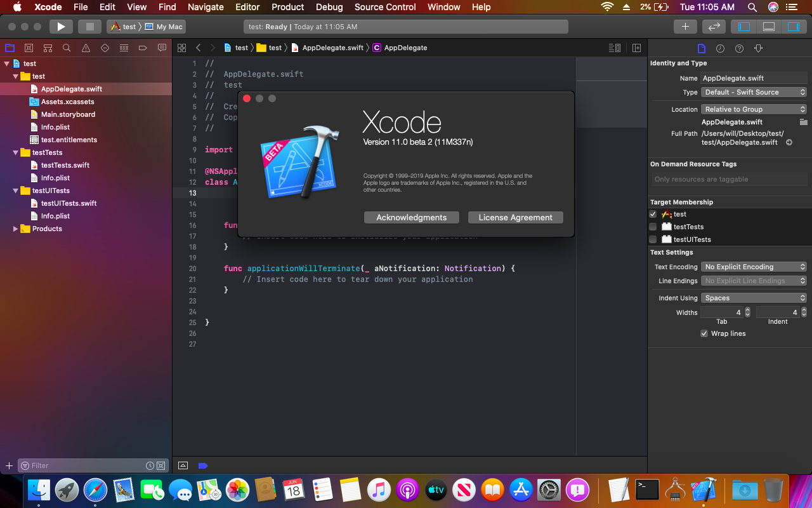Toggle breakpoints activation in the debug bar
This screenshot has width=812, height=508.
[x=203, y=465]
